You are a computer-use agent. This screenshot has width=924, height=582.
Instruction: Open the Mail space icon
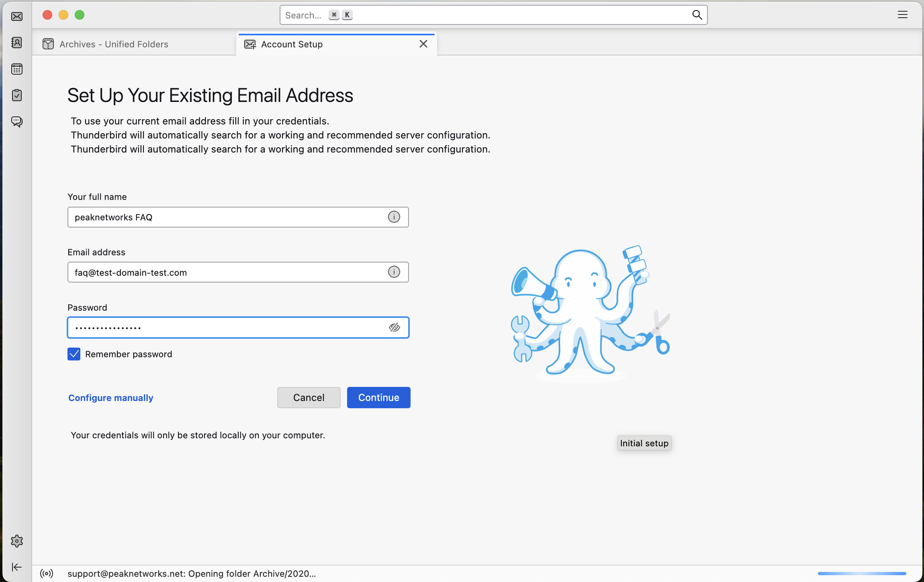17,17
